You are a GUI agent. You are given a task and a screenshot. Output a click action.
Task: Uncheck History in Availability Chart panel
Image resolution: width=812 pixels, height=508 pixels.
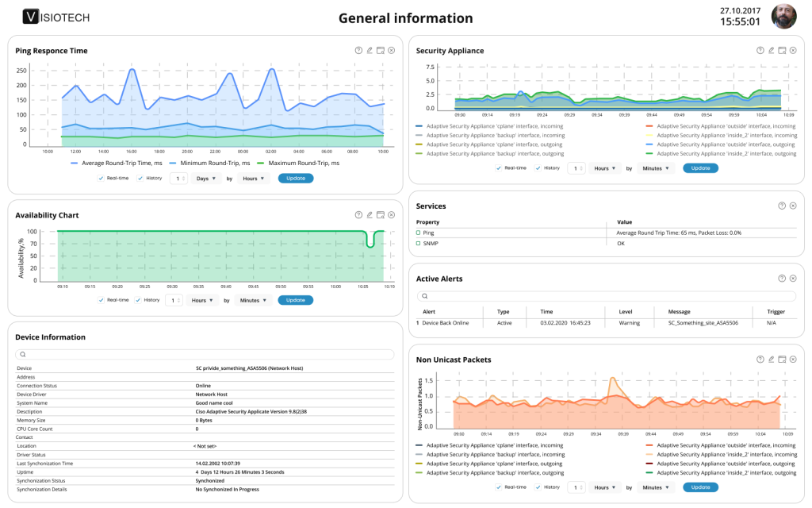click(139, 301)
